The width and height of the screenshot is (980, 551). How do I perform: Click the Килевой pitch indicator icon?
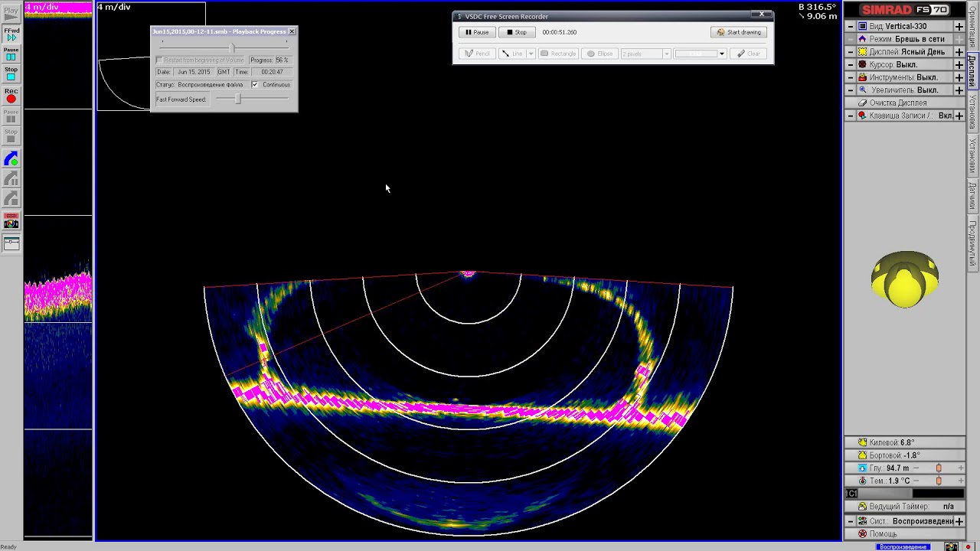[x=862, y=442]
